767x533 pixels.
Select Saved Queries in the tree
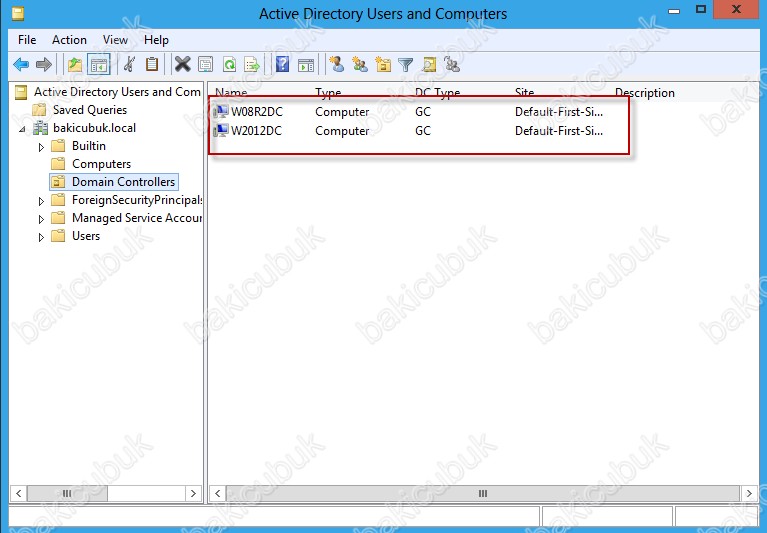(89, 110)
